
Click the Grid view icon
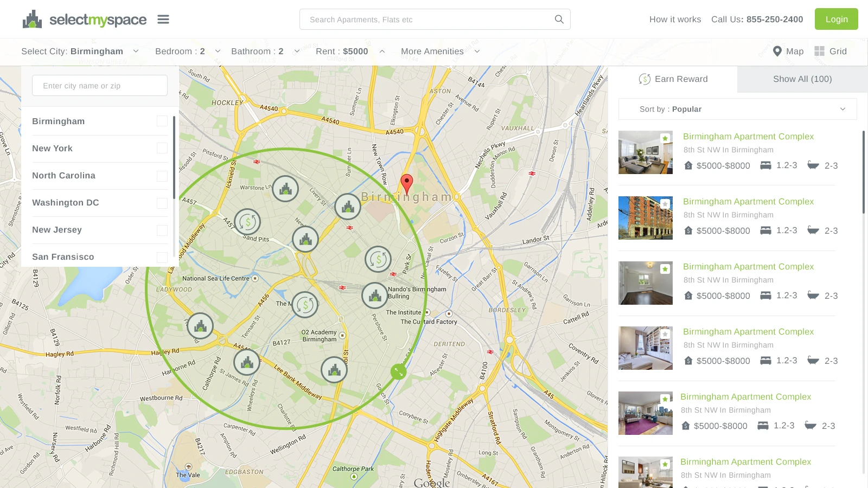[x=819, y=52]
